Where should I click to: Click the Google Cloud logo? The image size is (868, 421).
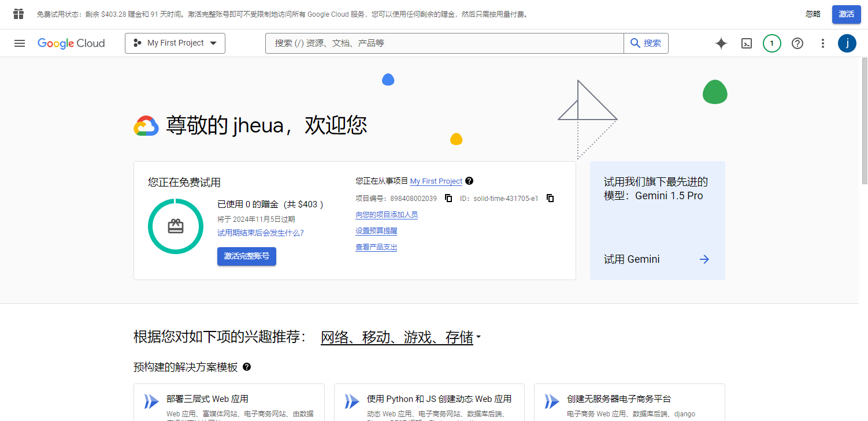tap(71, 43)
